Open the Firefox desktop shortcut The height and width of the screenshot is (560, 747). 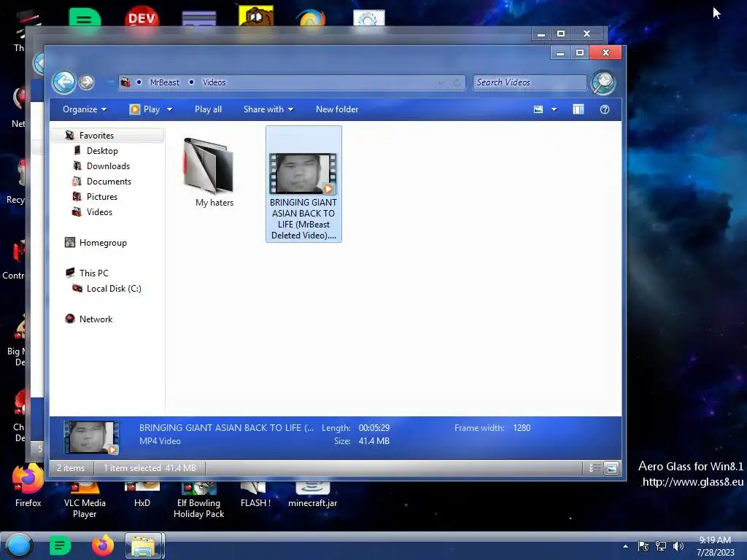pyautogui.click(x=28, y=486)
